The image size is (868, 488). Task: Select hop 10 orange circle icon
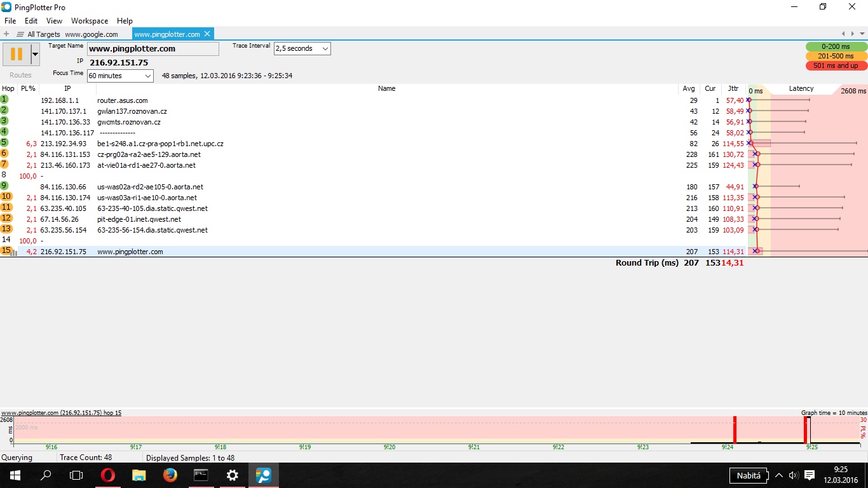(x=6, y=197)
